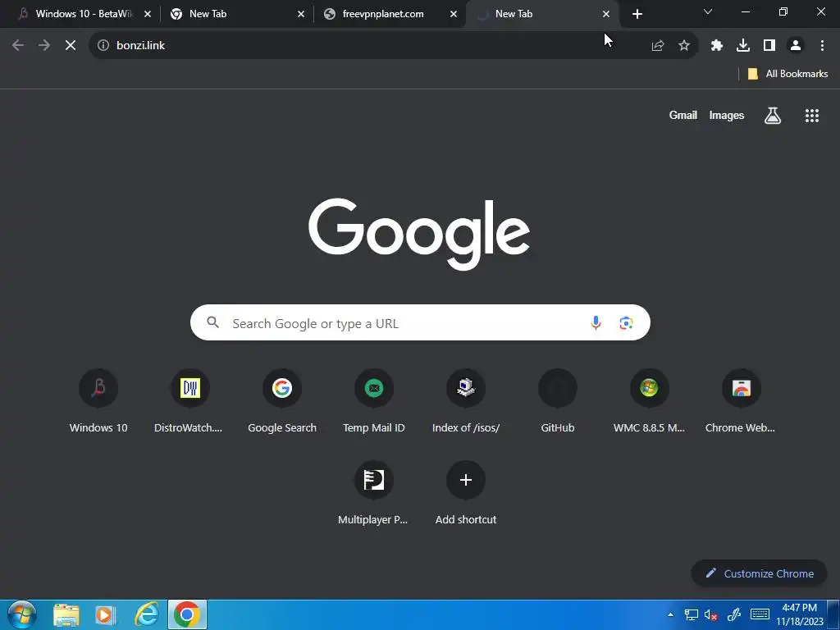
Task: Click the on-screen keyboard tray icon
Action: 760,614
